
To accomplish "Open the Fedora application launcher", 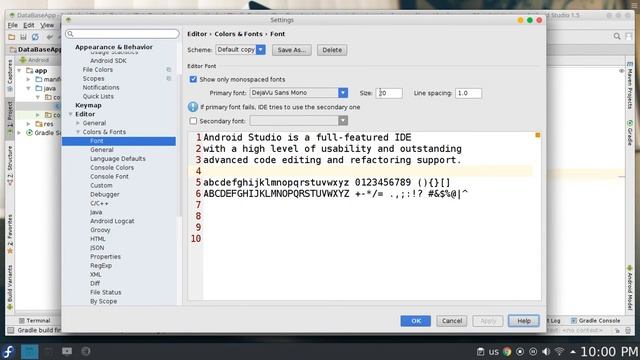I will coord(8,351).
